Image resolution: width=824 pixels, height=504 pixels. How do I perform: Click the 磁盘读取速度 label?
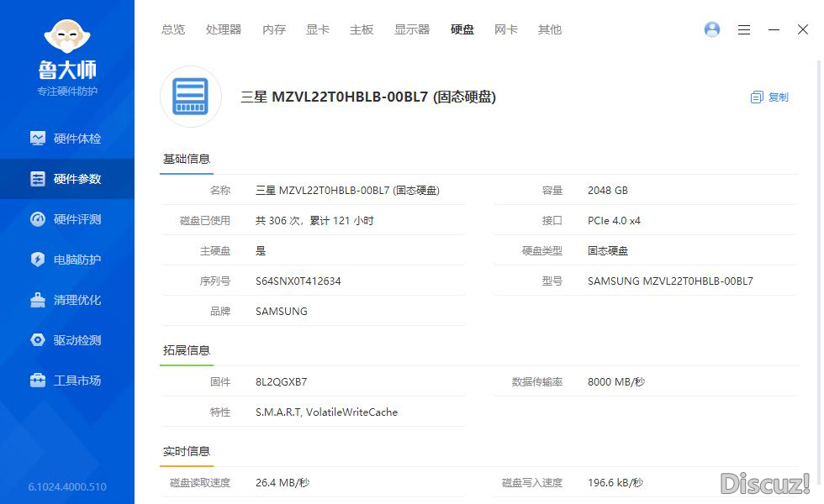(200, 482)
